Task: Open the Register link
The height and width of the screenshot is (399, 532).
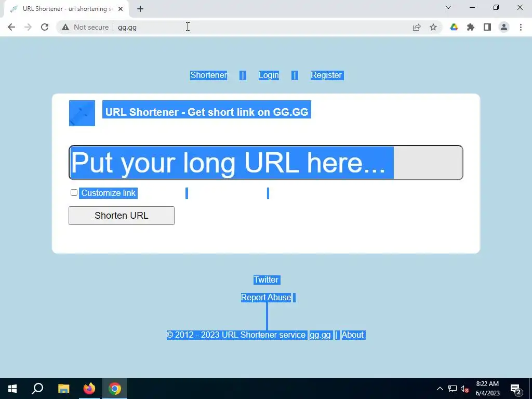Action: point(326,75)
